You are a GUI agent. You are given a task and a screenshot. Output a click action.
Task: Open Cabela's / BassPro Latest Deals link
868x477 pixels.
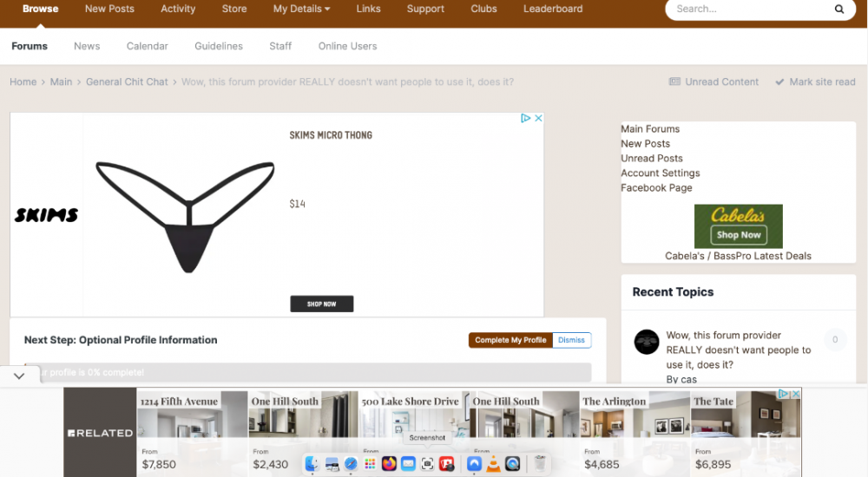(x=738, y=256)
